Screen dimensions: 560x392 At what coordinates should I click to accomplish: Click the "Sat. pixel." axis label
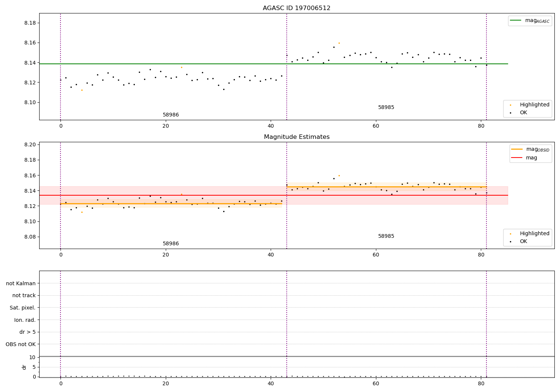(x=23, y=308)
